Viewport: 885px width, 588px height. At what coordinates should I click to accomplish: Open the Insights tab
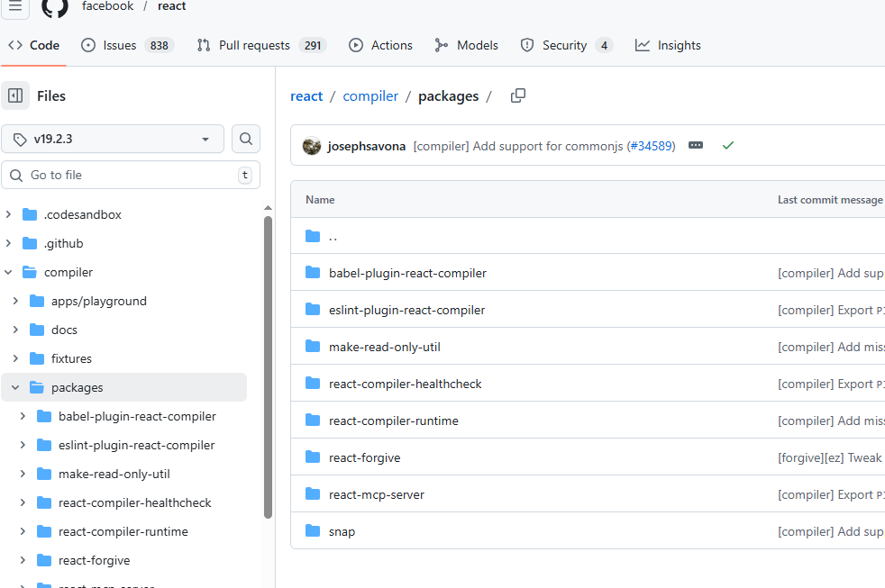(668, 45)
